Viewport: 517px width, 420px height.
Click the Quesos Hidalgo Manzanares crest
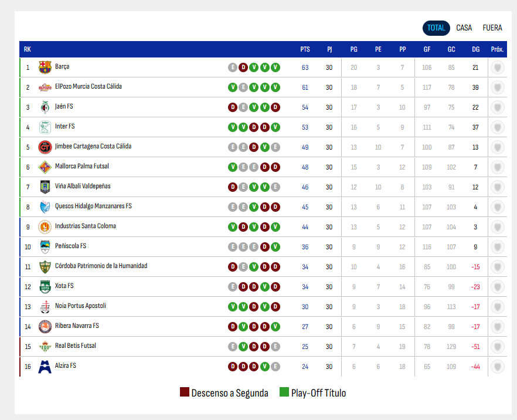(45, 207)
